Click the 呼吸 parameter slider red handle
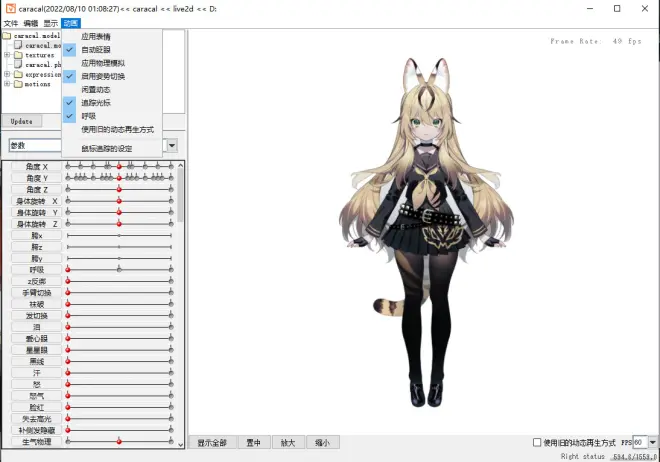 [68, 270]
